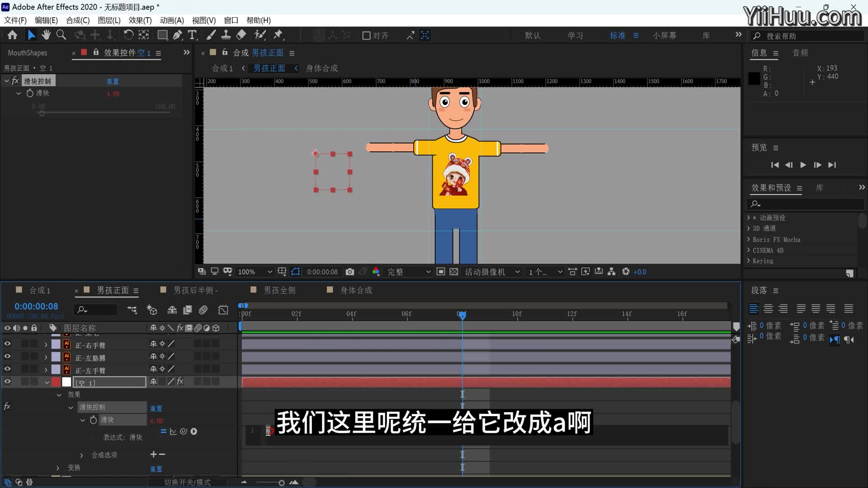Reset exposure in viewer footer
Screen dimensions: 868x488
click(x=626, y=272)
